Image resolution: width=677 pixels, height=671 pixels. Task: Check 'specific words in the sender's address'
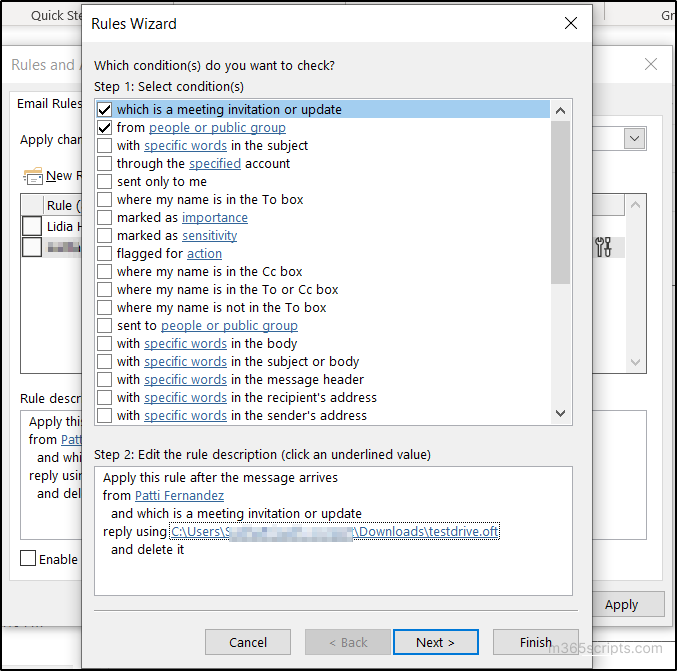click(104, 415)
